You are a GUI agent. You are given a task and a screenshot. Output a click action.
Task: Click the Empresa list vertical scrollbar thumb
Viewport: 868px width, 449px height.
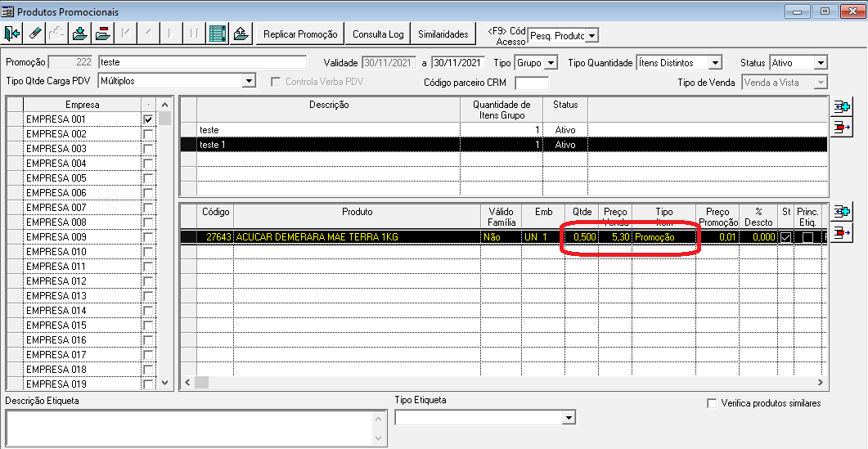pyautogui.click(x=164, y=119)
